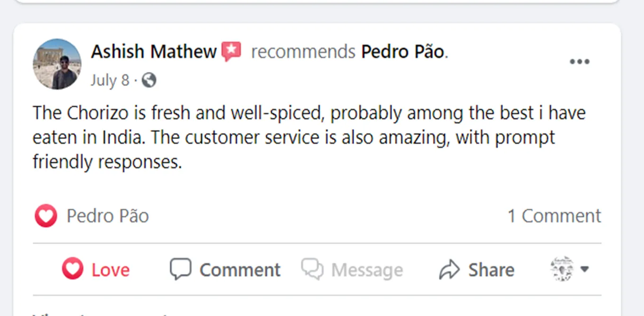Click the heart icon on the Love button
Image resolution: width=644 pixels, height=316 pixels.
click(x=72, y=269)
